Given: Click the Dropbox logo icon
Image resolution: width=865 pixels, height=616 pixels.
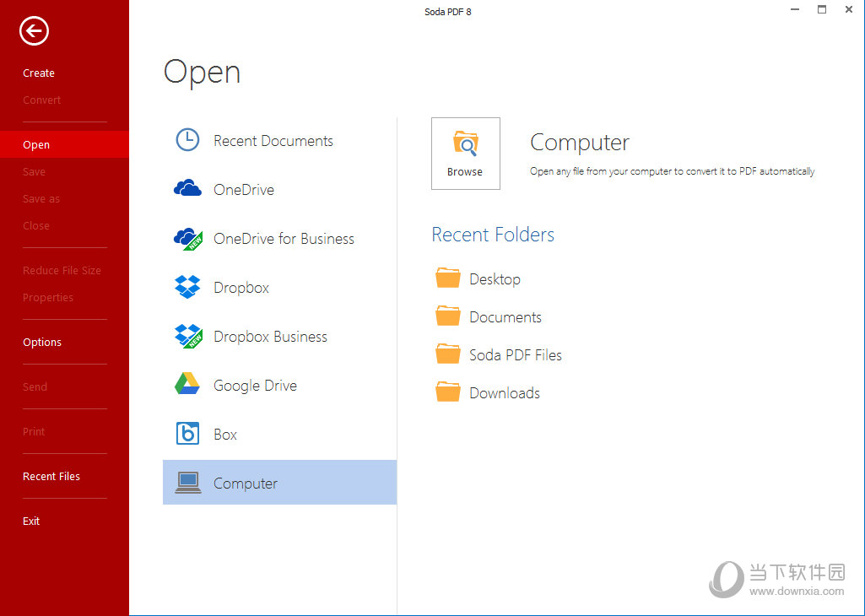Looking at the screenshot, I should (187, 287).
